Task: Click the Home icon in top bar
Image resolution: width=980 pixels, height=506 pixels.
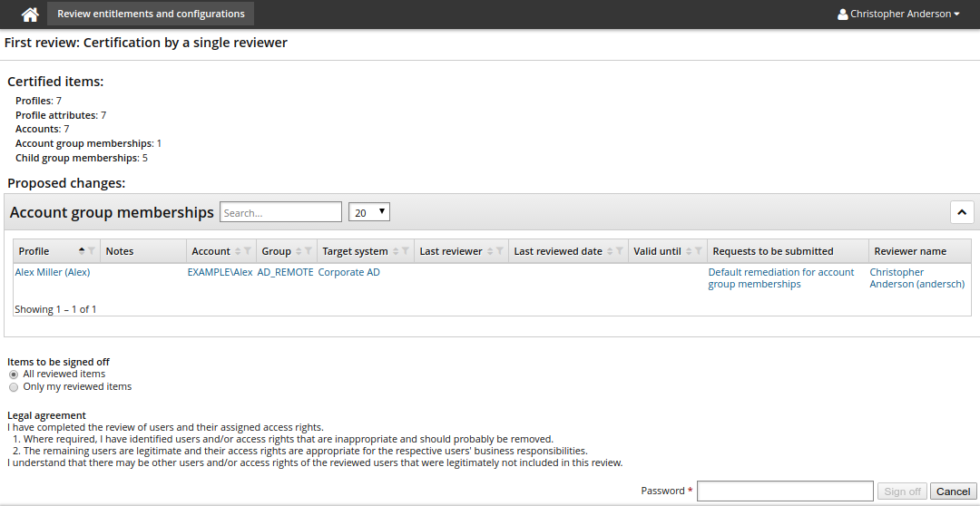Action: (x=30, y=15)
